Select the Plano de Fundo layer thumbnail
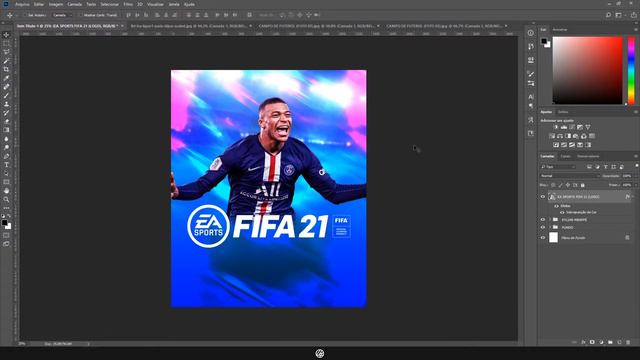Screen dimensions: 640x360 point(553,238)
